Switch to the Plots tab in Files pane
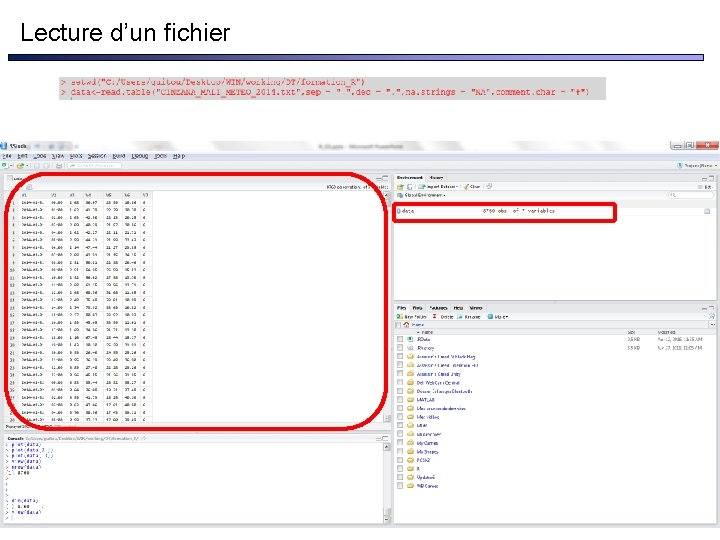The height and width of the screenshot is (540, 720). (417, 308)
